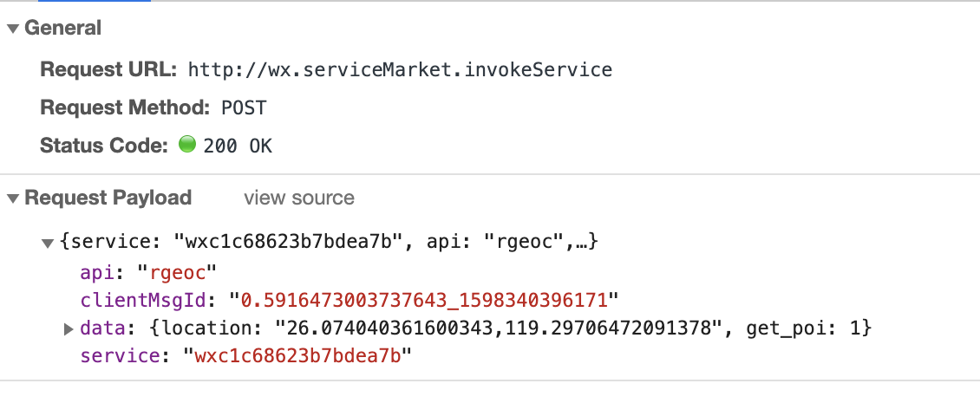Click the view source link
Screen dimensions: 980x416
click(298, 198)
